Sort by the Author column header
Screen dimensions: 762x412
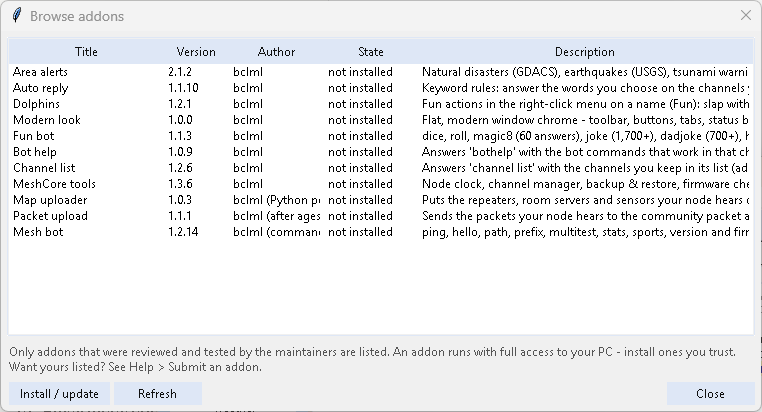pos(276,52)
